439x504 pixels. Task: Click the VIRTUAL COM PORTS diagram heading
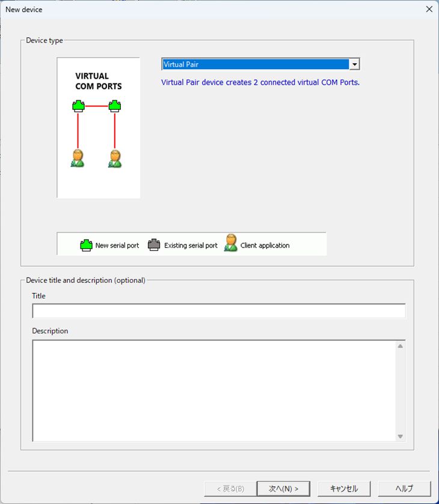tap(98, 81)
